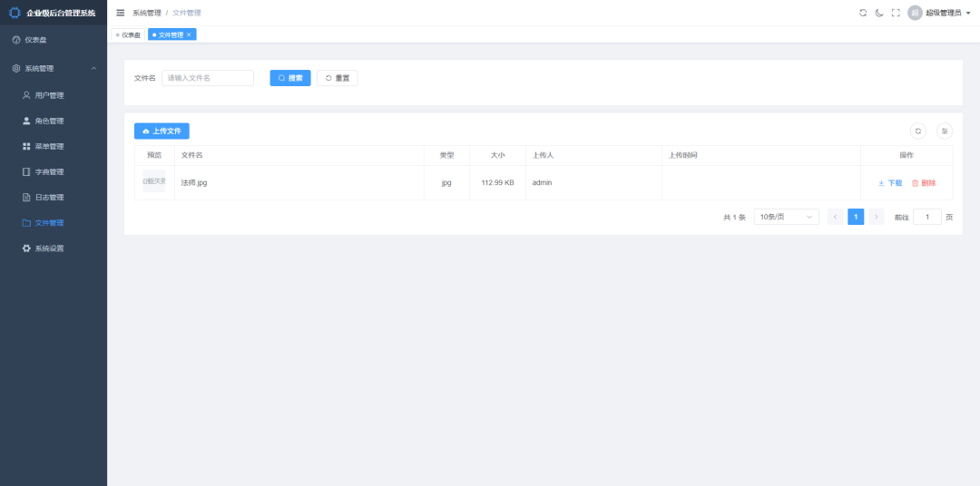
Task: Open the 超级管理员 user dropdown
Action: [x=948, y=13]
